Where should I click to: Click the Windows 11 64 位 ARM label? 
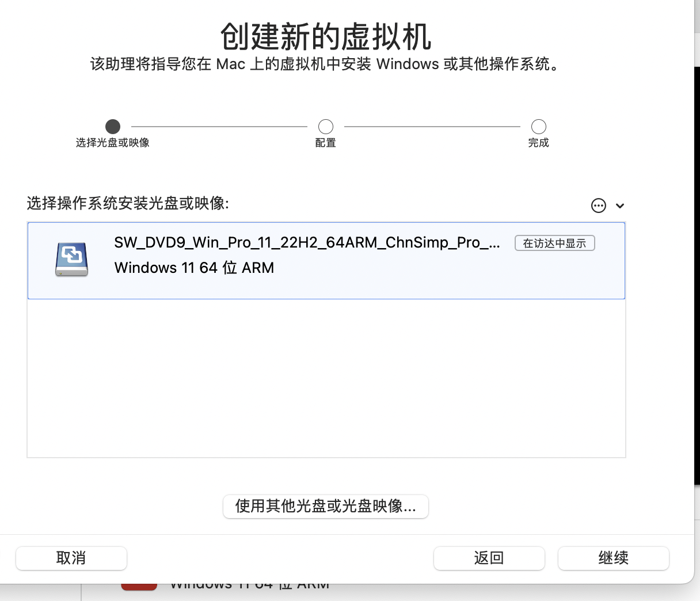click(194, 268)
